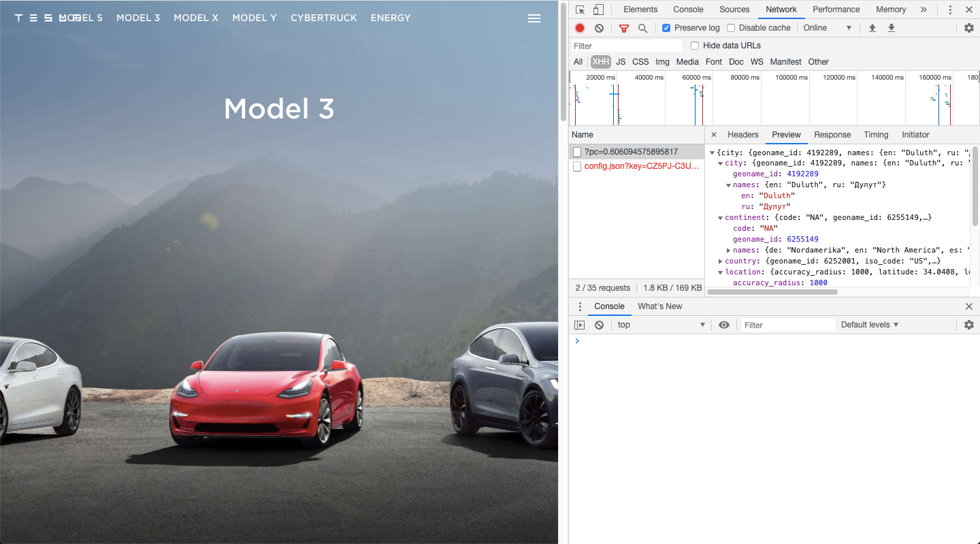Expand the country object node

pos(720,261)
